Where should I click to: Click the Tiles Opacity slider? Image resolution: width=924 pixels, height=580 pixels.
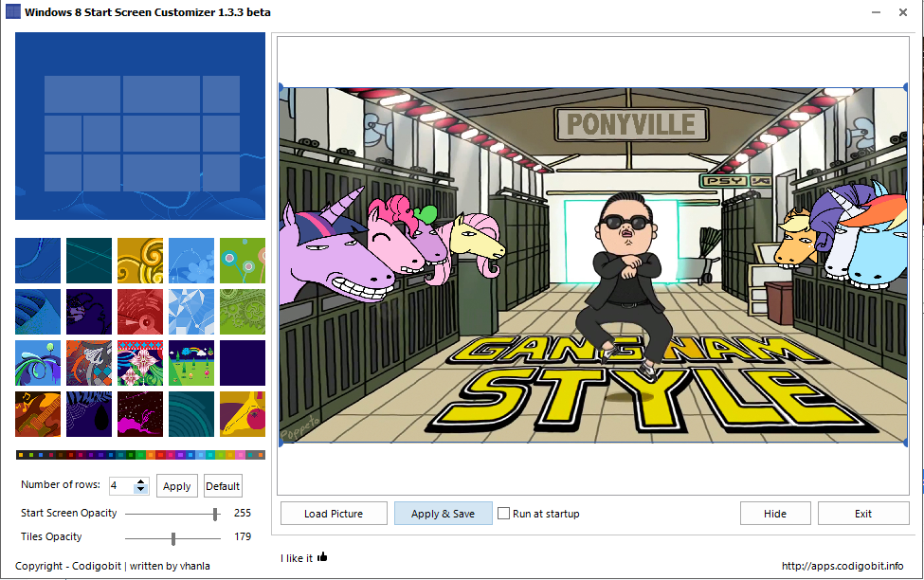(172, 538)
